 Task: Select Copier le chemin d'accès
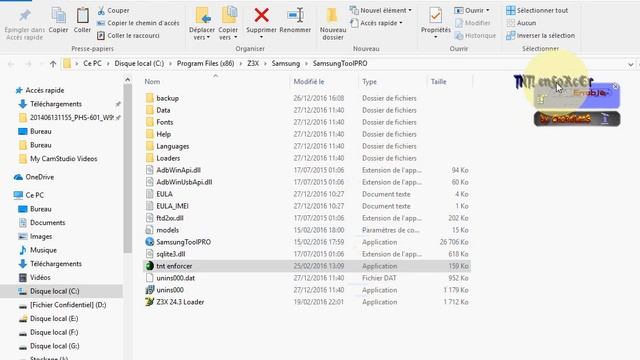coord(139,23)
